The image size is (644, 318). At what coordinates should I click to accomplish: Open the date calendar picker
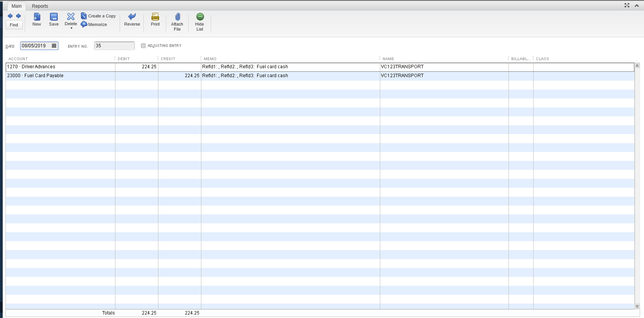click(54, 46)
